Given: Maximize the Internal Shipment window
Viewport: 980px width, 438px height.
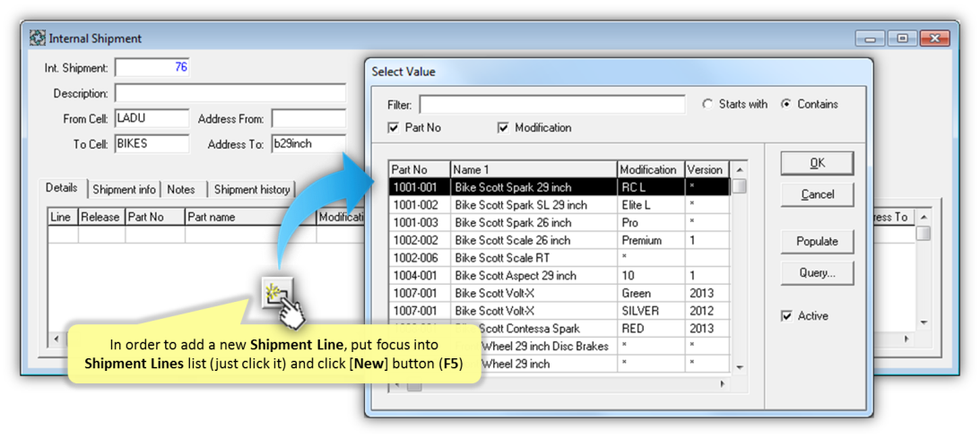Looking at the screenshot, I should 902,39.
